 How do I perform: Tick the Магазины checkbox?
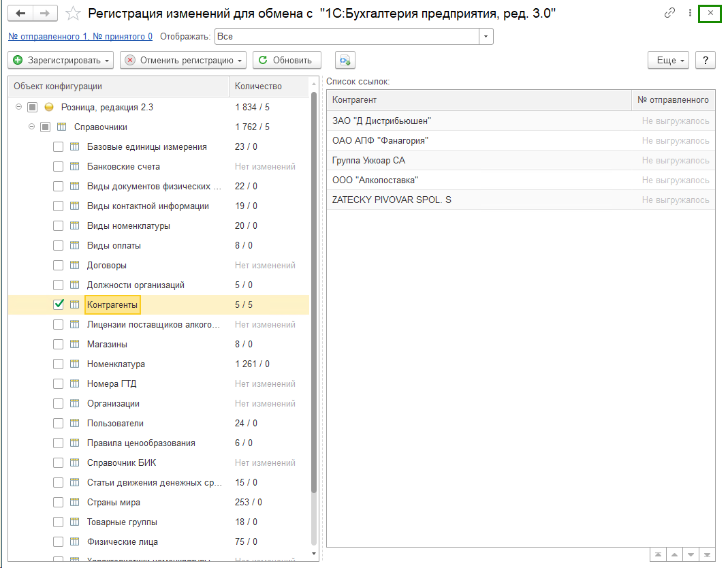(x=58, y=344)
